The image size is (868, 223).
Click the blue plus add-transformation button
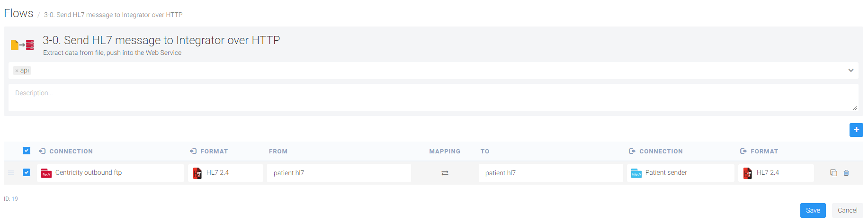(x=856, y=130)
